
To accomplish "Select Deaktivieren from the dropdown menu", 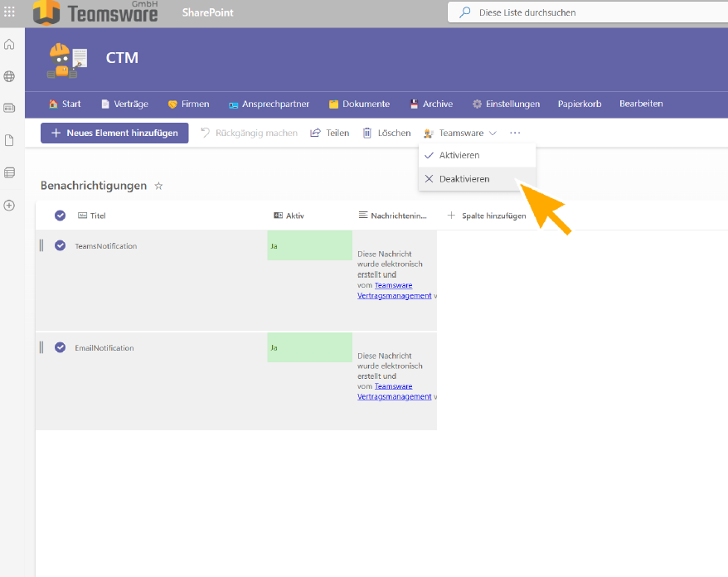I will [464, 178].
